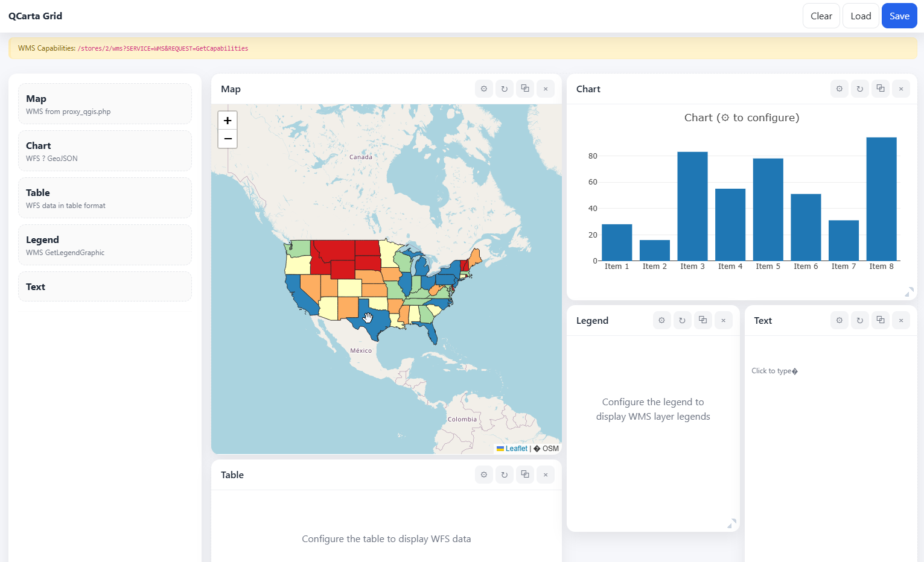Click the Item 8 bar in chart

click(x=881, y=199)
